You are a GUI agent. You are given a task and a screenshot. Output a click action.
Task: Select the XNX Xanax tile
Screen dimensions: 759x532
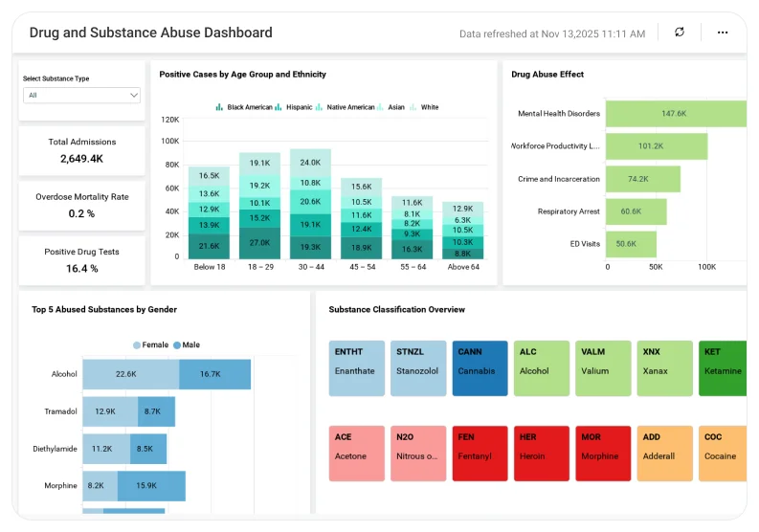664,368
